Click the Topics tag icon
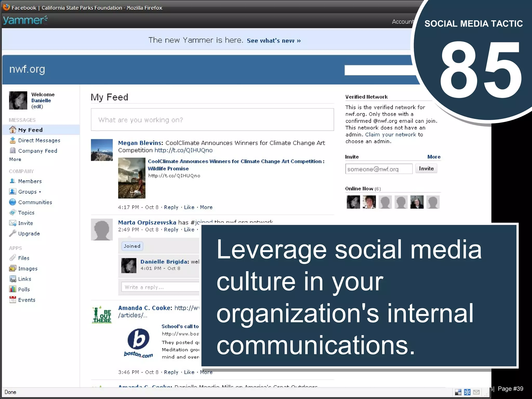 (x=12, y=212)
